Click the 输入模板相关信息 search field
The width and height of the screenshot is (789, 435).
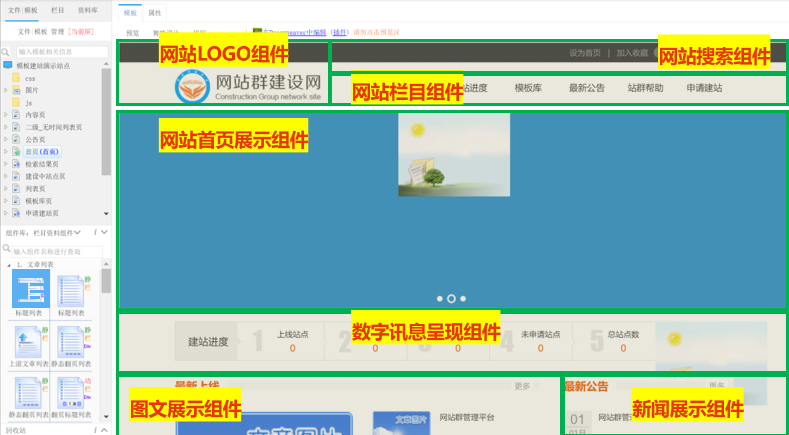(x=62, y=52)
